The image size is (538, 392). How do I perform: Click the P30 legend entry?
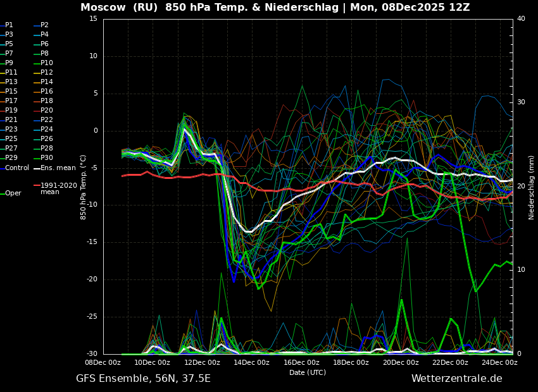pos(47,158)
